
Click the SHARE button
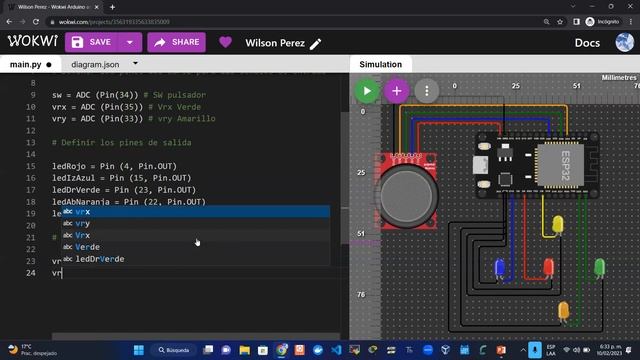click(x=176, y=42)
